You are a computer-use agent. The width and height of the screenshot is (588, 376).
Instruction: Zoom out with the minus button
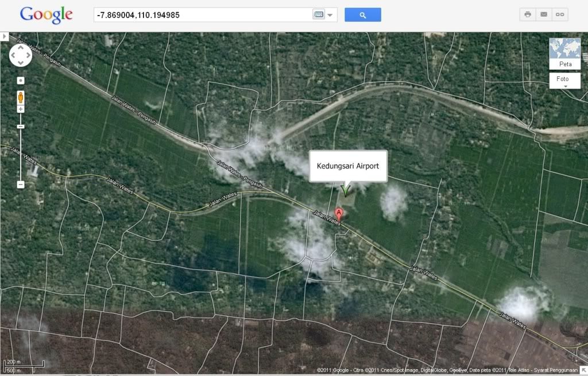[x=21, y=185]
